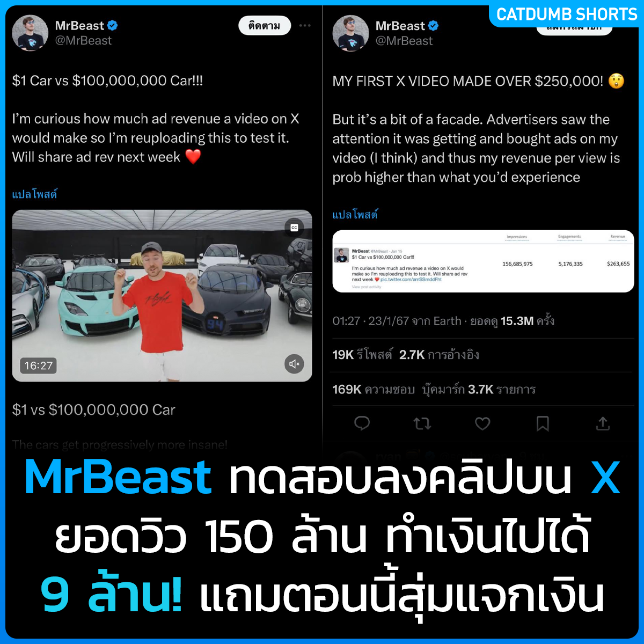Viewport: 644px width, 644px height.
Task: Bookmark the post with bookmark icon
Action: 543,424
